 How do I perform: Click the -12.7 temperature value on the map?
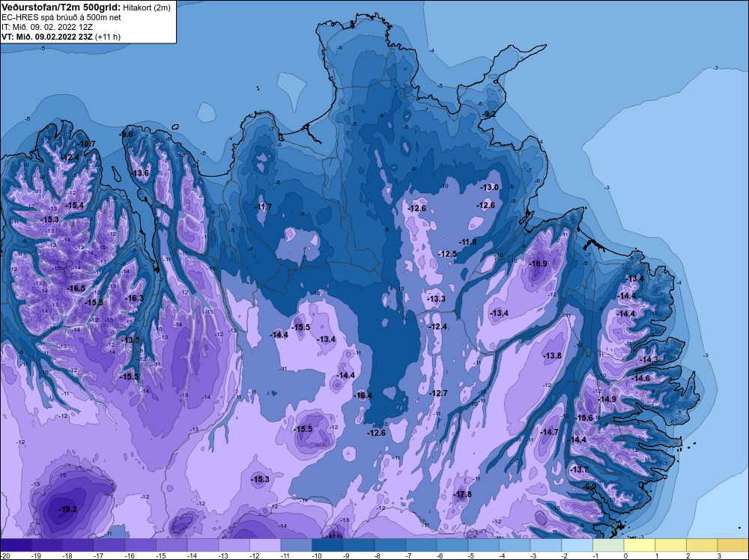point(438,393)
